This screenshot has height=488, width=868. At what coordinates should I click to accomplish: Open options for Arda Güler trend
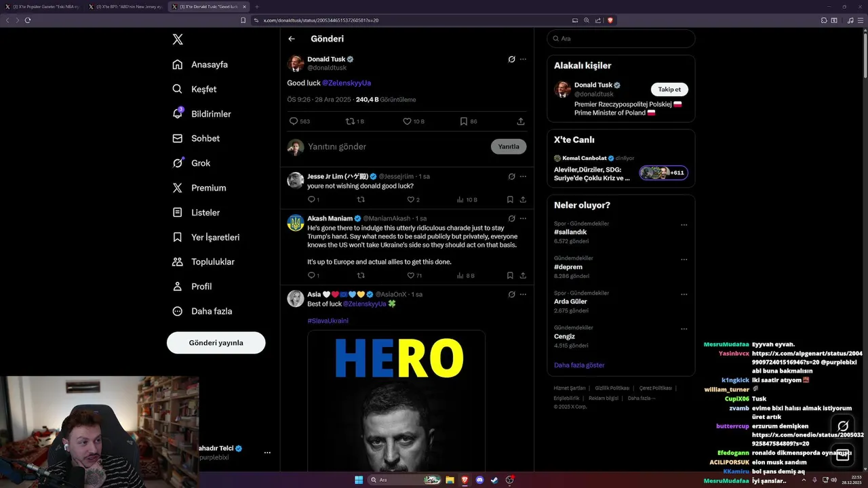[684, 293]
